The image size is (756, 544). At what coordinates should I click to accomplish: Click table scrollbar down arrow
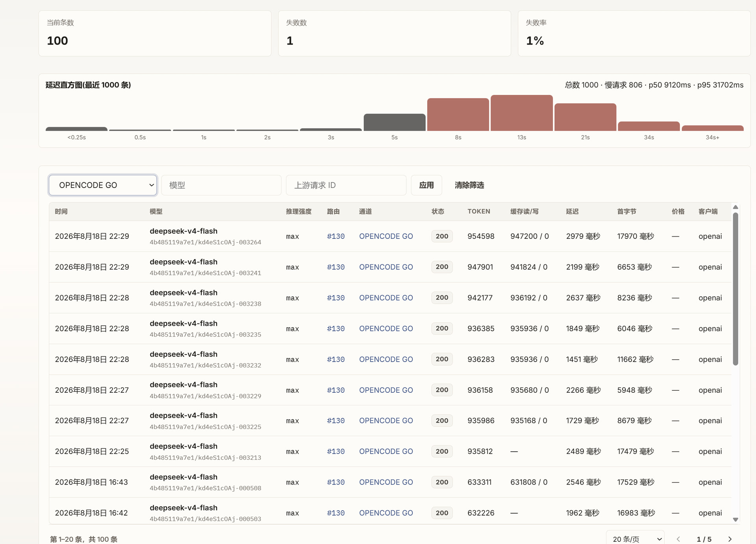pyautogui.click(x=735, y=520)
